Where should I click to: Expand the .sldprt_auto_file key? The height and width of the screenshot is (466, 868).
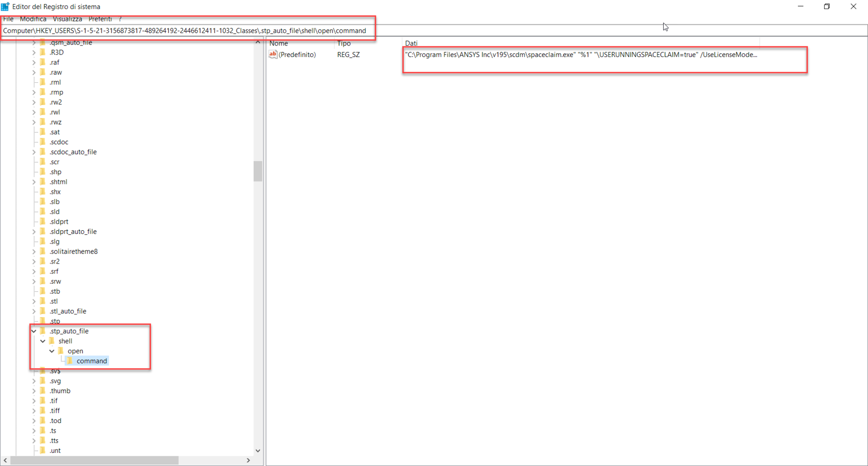click(x=34, y=232)
